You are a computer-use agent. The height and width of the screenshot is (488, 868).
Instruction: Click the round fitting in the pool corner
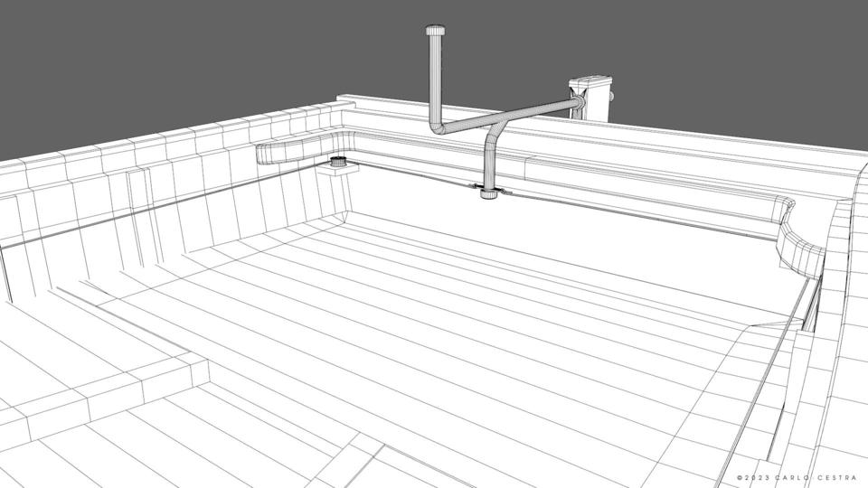(x=337, y=162)
